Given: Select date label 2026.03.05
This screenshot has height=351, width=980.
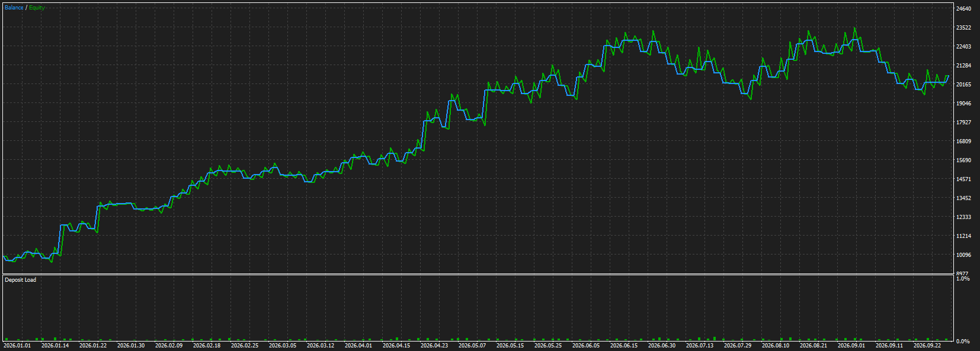Looking at the screenshot, I should click(x=283, y=346).
